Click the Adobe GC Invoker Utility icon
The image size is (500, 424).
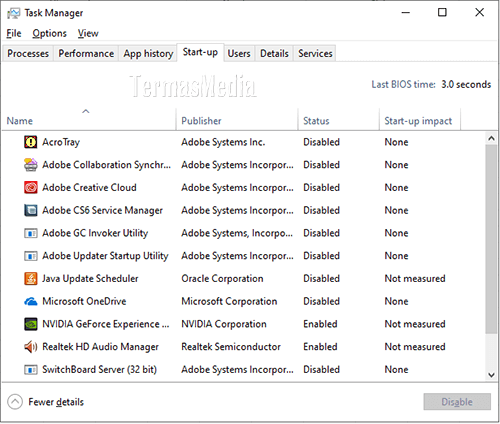coord(31,233)
